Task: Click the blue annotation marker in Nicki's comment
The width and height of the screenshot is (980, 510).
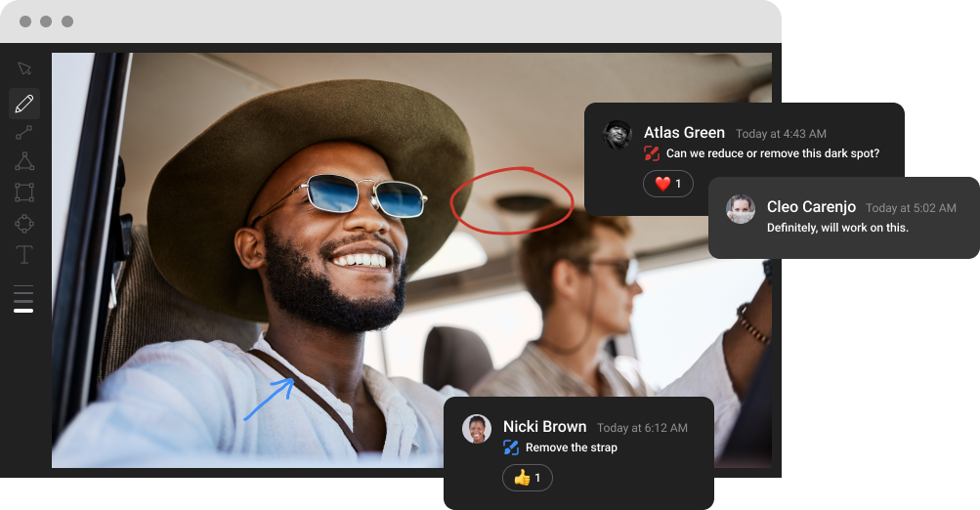Action: [510, 447]
